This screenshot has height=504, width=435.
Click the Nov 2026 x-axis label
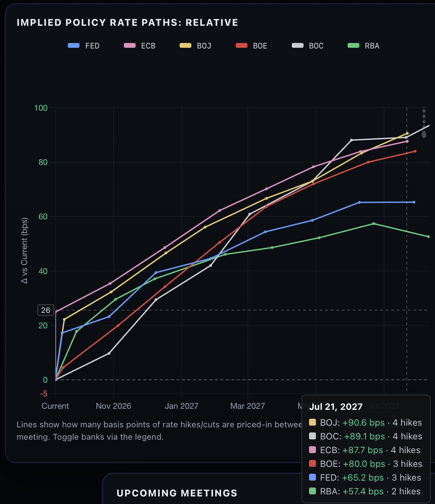click(x=114, y=406)
